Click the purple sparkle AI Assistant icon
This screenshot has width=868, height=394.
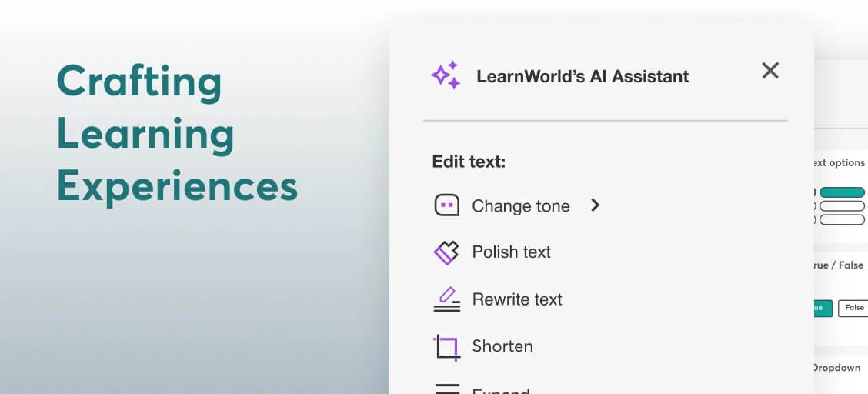(x=446, y=75)
